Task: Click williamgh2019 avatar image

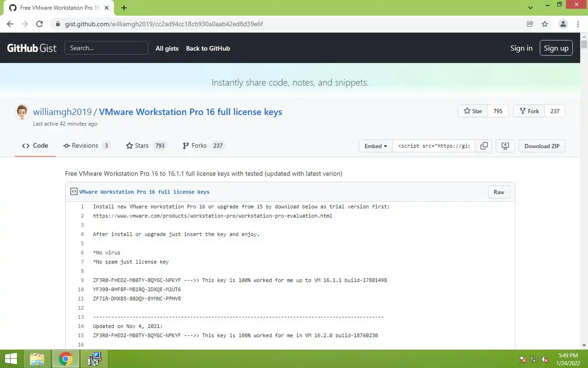Action: [x=22, y=112]
